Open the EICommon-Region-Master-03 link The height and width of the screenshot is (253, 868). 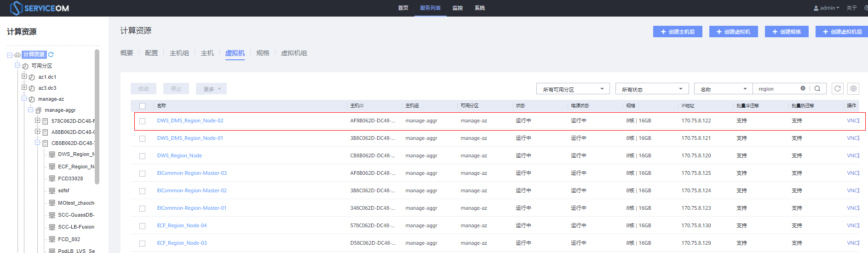(x=192, y=173)
